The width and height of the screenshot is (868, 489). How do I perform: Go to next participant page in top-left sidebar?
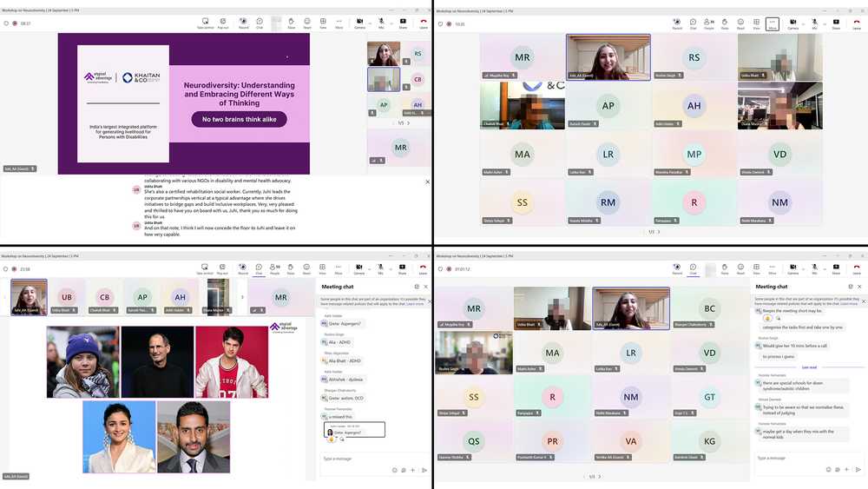click(x=409, y=123)
